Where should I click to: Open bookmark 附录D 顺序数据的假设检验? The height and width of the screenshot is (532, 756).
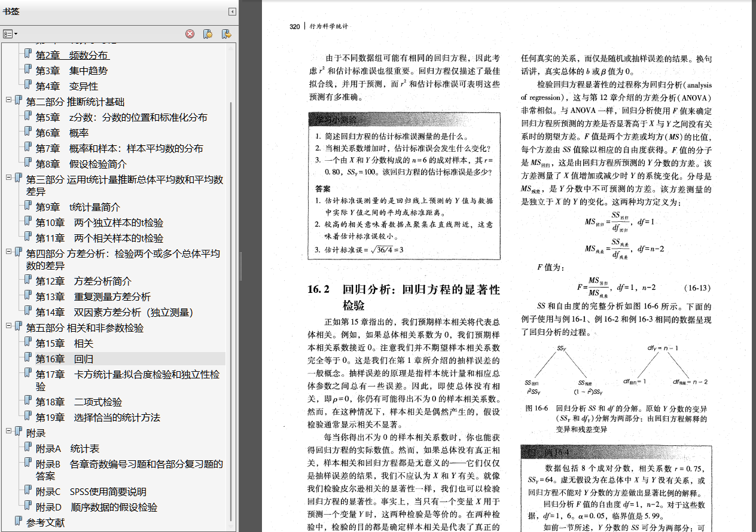(96, 507)
